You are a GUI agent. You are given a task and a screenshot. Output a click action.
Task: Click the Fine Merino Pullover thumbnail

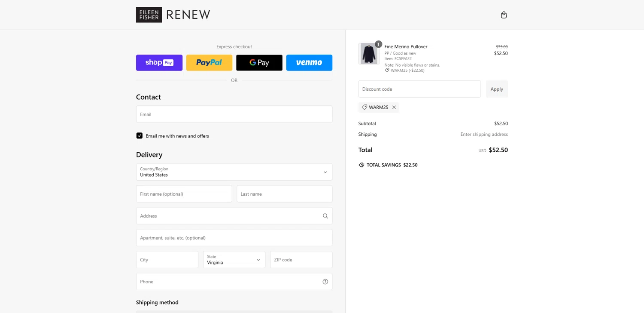click(x=369, y=54)
